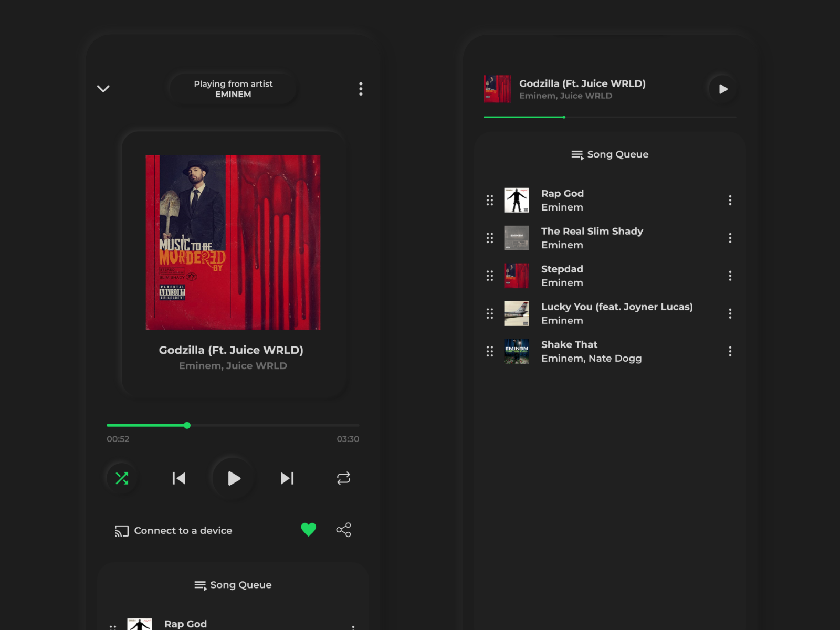Open options menu for Lucky You
Viewport: 840px width, 630px height.
click(730, 313)
